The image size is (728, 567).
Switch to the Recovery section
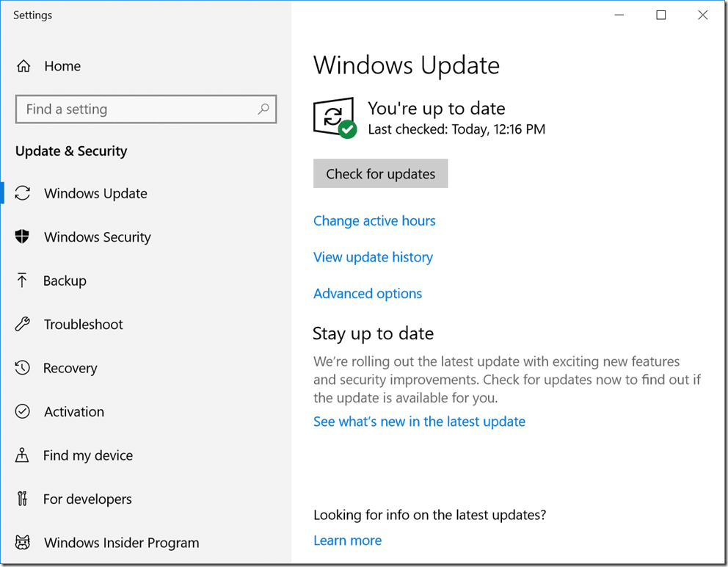click(70, 368)
